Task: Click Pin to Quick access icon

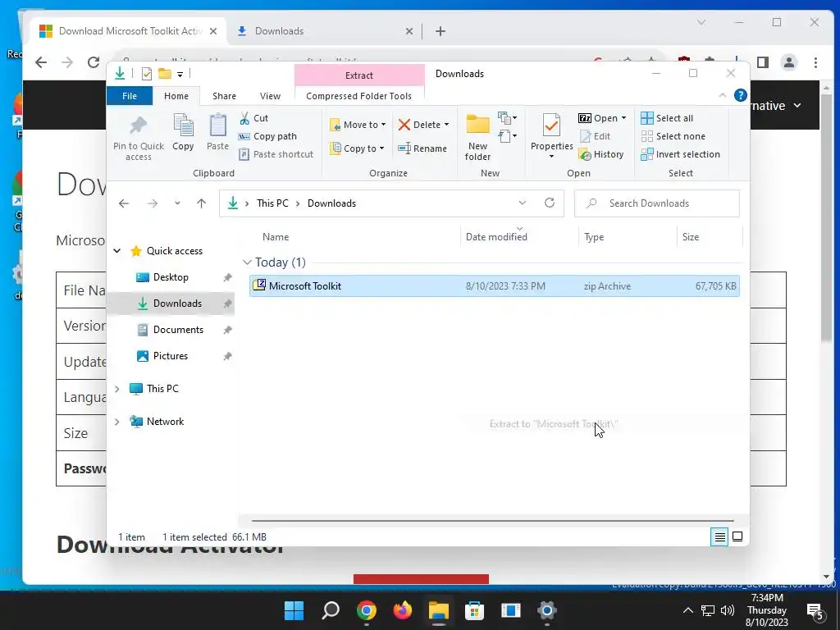Action: tap(138, 126)
